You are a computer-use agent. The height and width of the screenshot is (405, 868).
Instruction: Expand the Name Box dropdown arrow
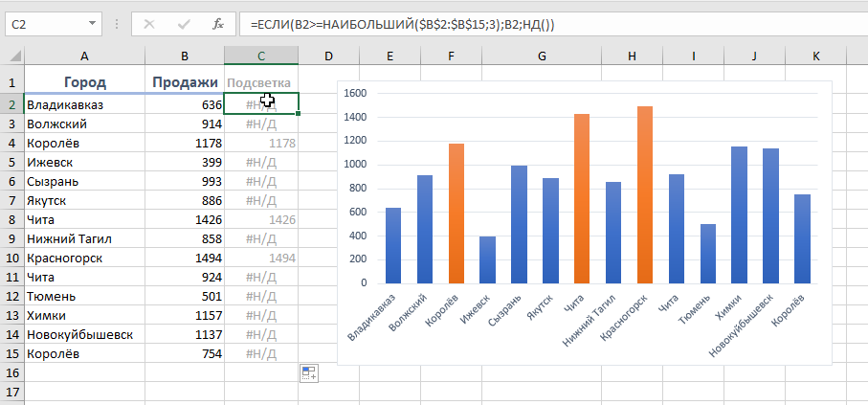91,24
